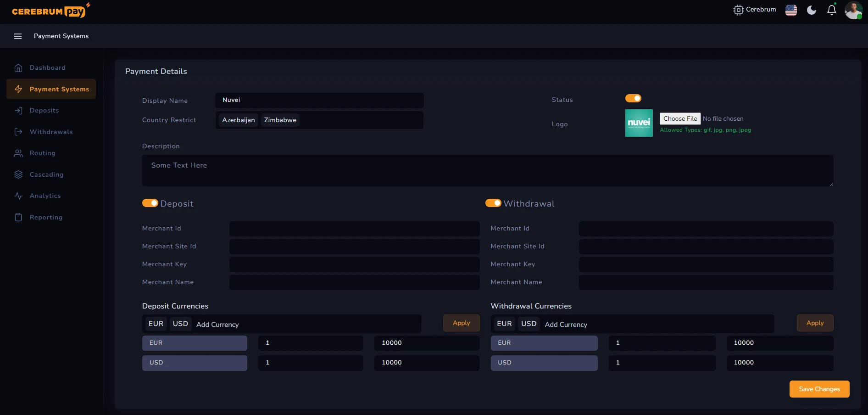Click the Withdrawal Merchant Site Id field
Image resolution: width=868 pixels, height=415 pixels.
(706, 247)
